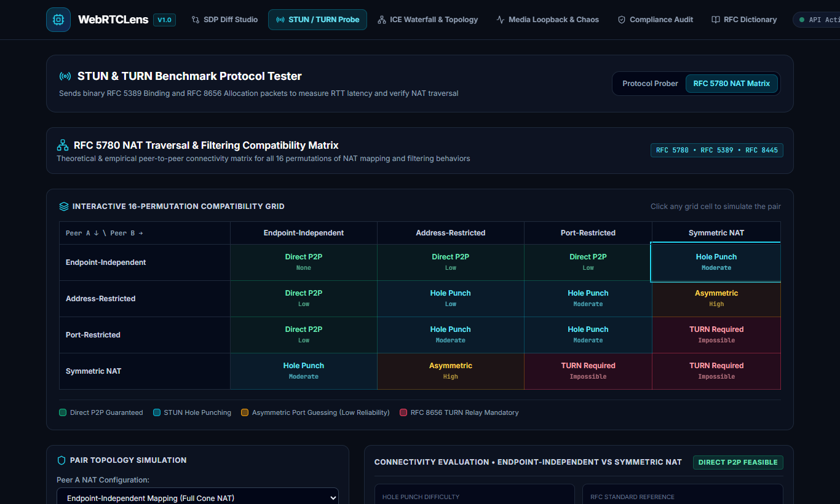Image resolution: width=840 pixels, height=504 pixels.
Task: Click green Direct P2P Guaranteed legend swatch
Action: [63, 412]
